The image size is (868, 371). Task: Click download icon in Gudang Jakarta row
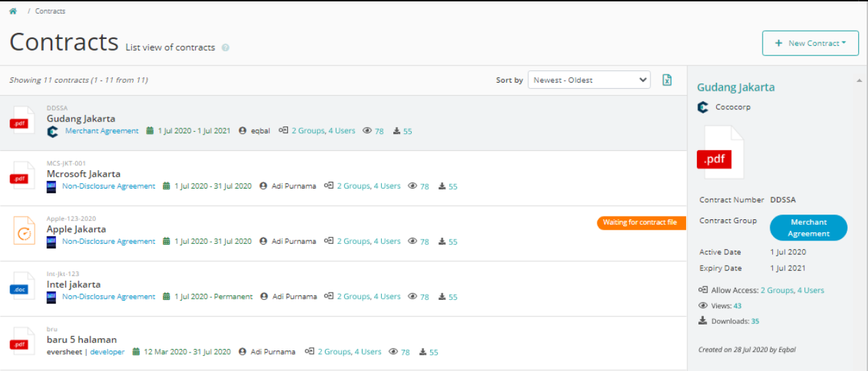coord(397,131)
